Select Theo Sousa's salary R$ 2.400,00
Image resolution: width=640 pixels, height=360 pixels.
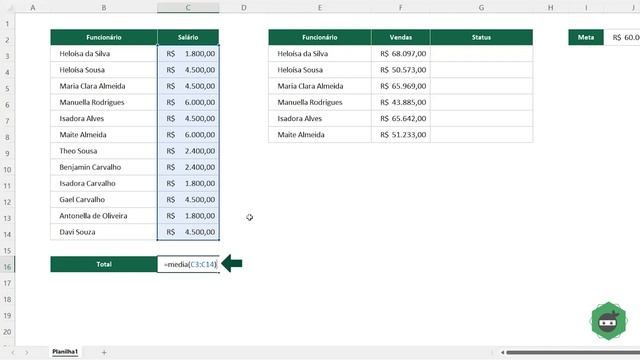188,151
